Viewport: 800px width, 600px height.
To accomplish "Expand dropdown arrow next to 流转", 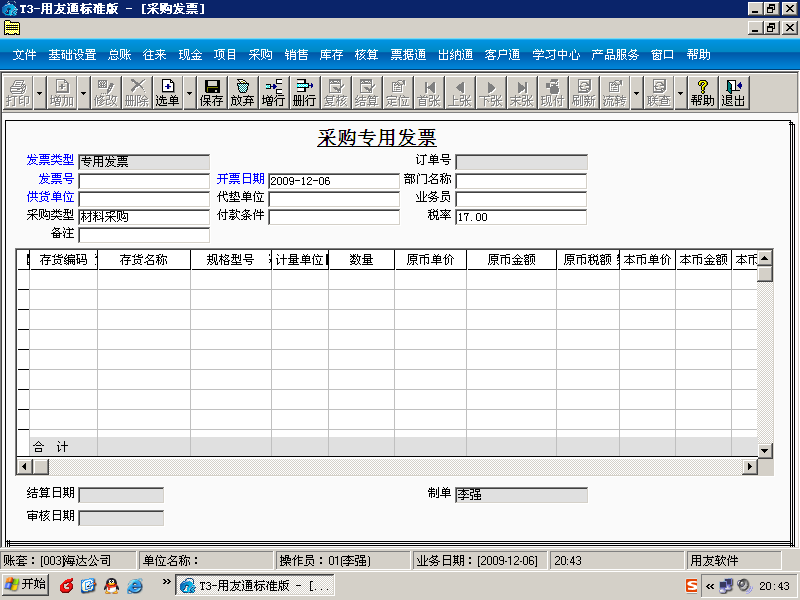I will [x=636, y=92].
